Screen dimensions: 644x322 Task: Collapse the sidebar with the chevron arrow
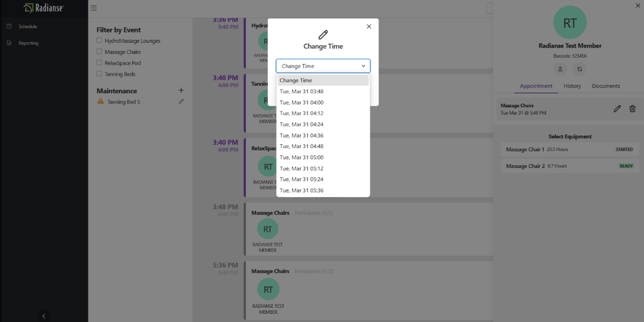pyautogui.click(x=44, y=316)
